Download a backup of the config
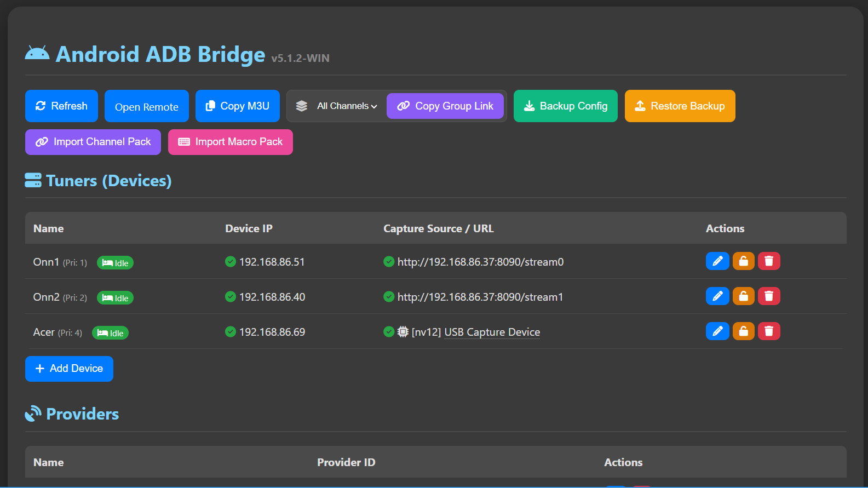The image size is (868, 488). (566, 106)
